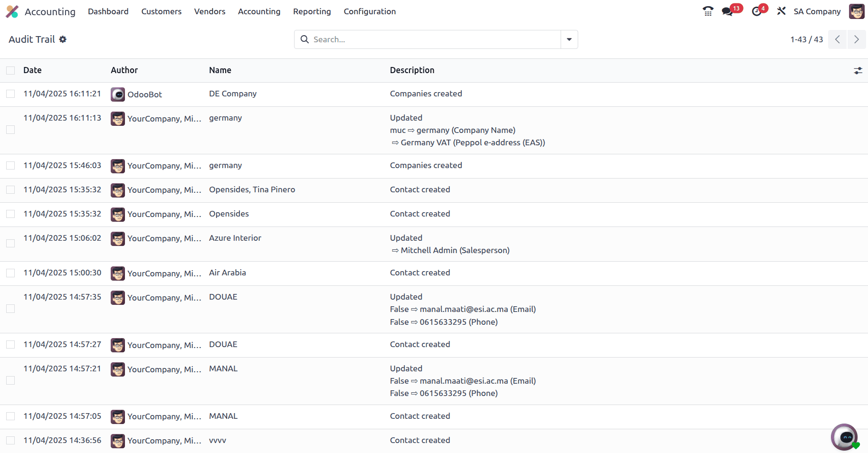This screenshot has width=868, height=453.
Task: Click the Accounting app logo
Action: click(x=12, y=11)
